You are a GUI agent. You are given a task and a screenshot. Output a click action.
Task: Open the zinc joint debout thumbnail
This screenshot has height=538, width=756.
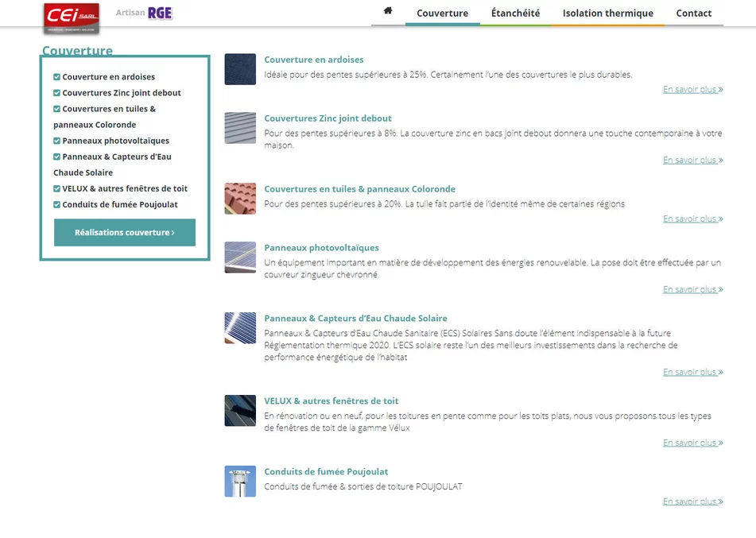point(240,128)
